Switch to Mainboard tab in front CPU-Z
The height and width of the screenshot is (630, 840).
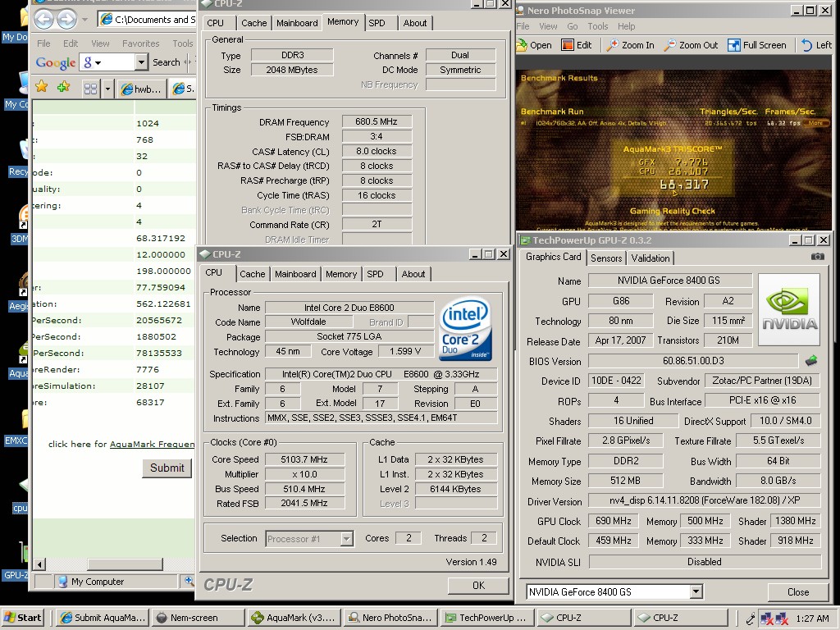[x=295, y=274]
